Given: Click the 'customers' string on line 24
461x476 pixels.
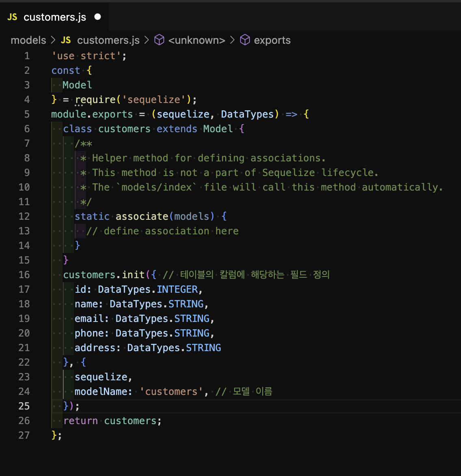Looking at the screenshot, I should pos(171,392).
